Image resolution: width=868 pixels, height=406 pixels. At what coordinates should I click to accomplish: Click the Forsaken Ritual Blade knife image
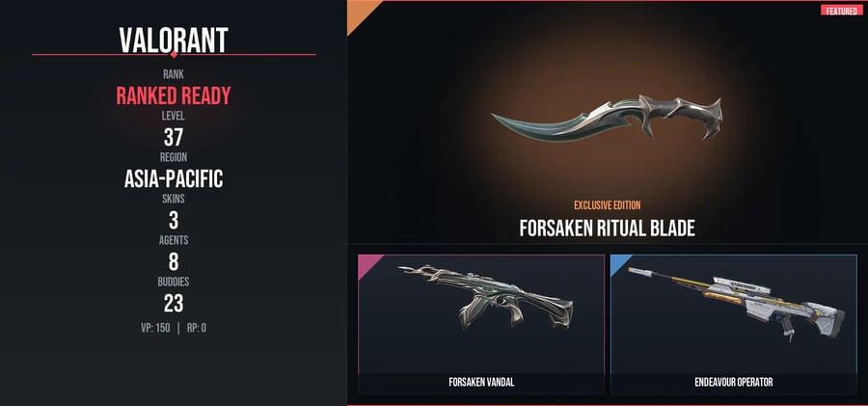tap(607, 118)
